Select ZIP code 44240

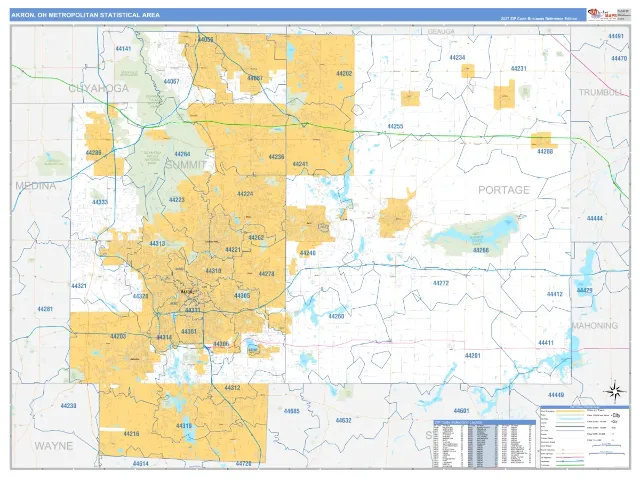coord(308,253)
